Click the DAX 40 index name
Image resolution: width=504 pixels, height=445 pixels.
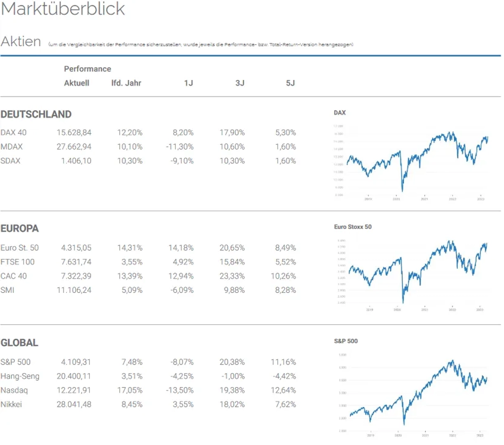[14, 133]
